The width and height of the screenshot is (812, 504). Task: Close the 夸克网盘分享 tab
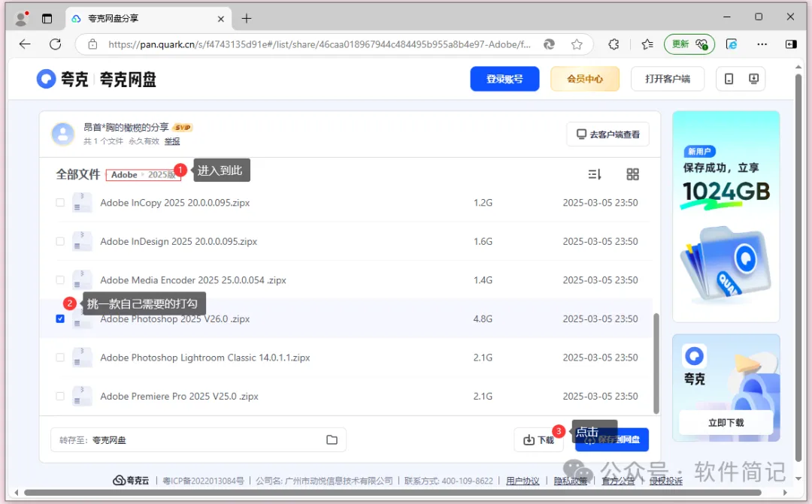(220, 19)
